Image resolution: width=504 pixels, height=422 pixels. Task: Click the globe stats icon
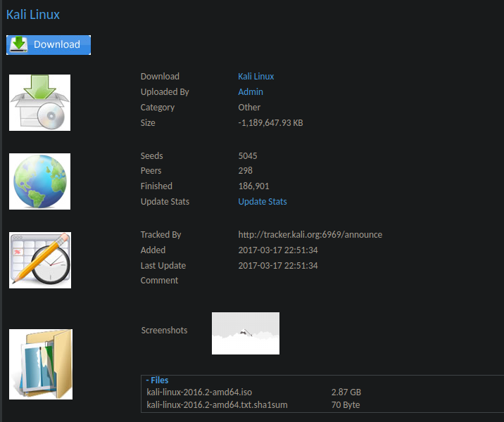click(39, 181)
